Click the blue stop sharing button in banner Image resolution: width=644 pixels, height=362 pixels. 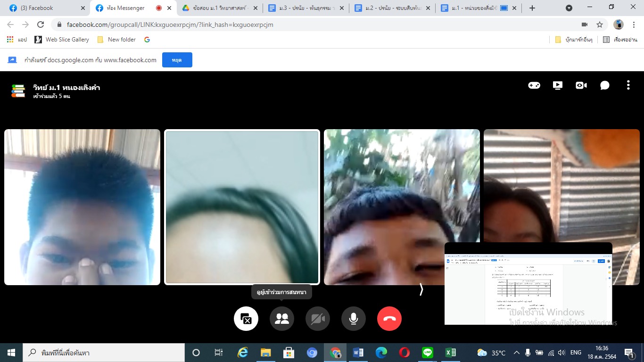177,60
